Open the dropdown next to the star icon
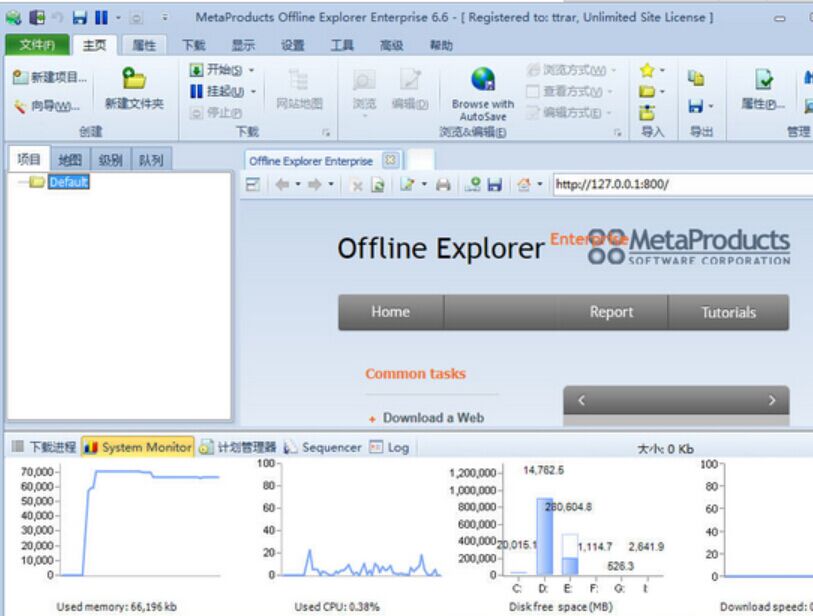813x616 pixels. tap(662, 70)
